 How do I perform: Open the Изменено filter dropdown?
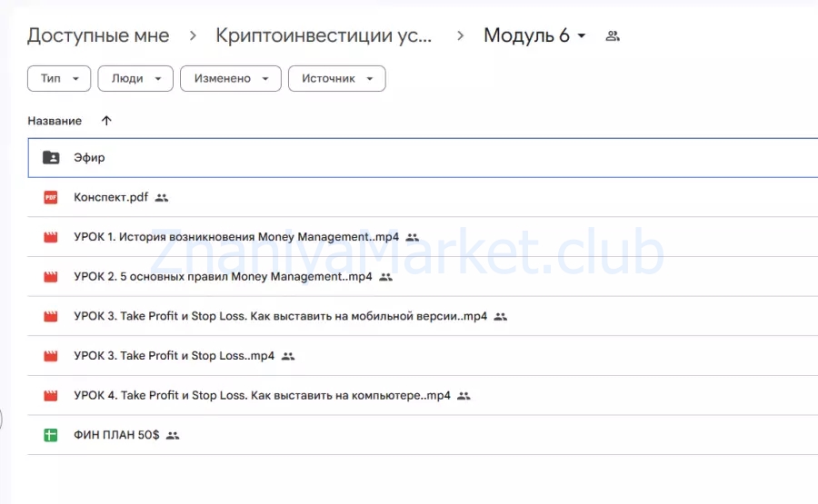pos(231,79)
